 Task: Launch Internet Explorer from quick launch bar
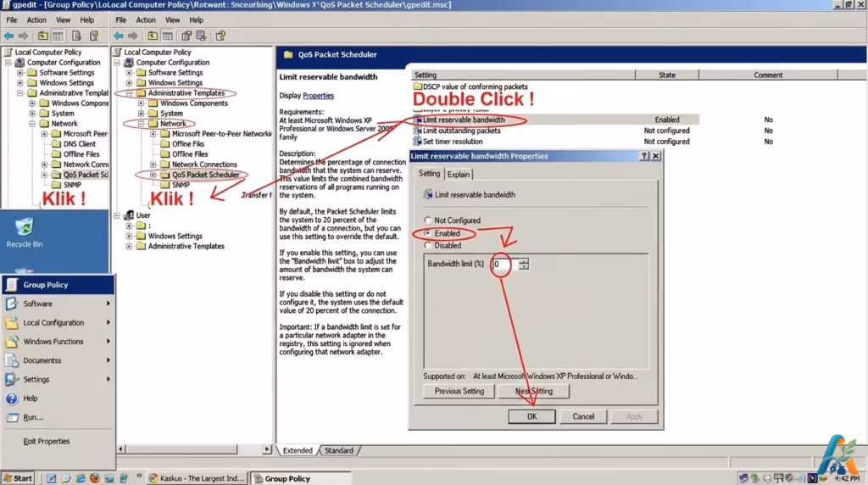81,478
